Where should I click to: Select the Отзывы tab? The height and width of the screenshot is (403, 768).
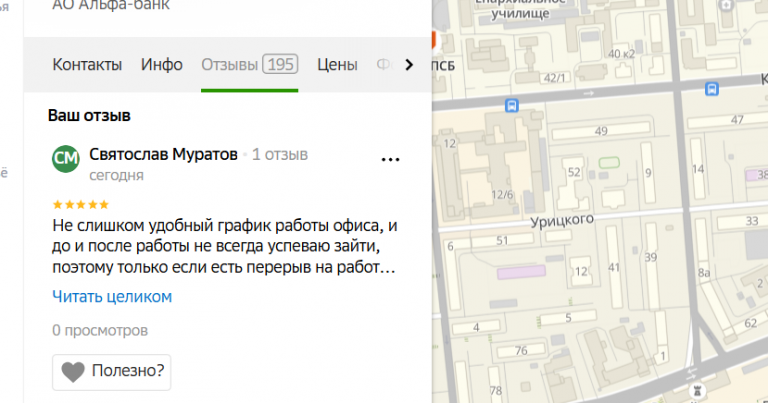point(250,65)
